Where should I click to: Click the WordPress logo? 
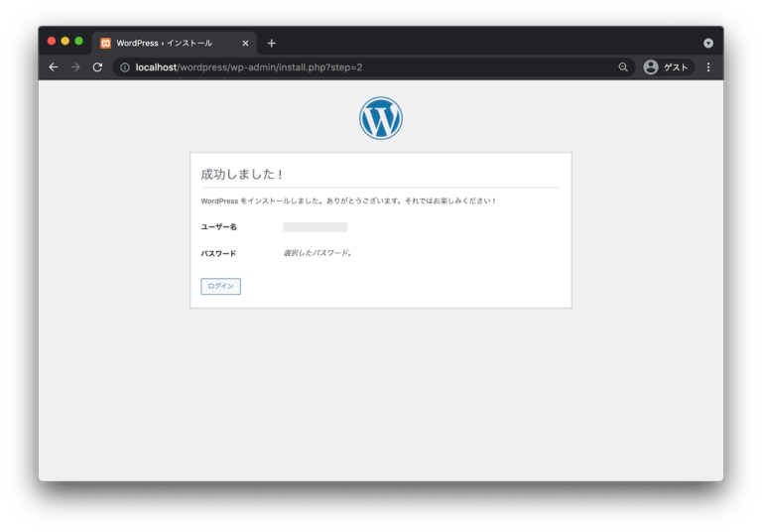[381, 118]
